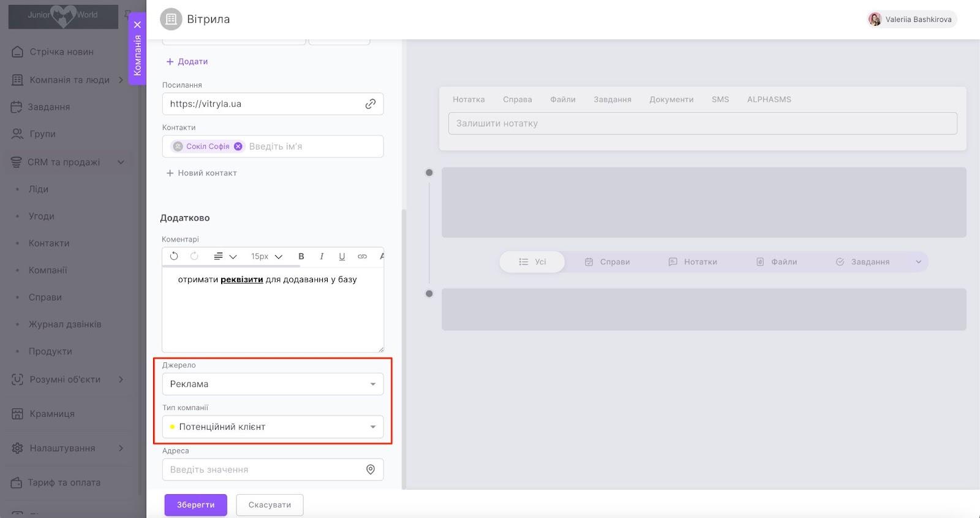The width and height of the screenshot is (980, 518).
Task: Open the Джерело dropdown showing Реклама
Action: click(x=273, y=384)
